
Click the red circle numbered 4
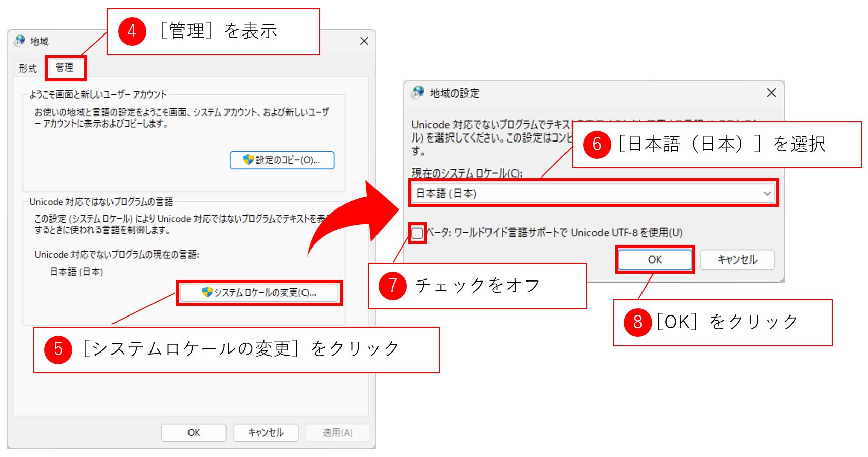coord(132,31)
